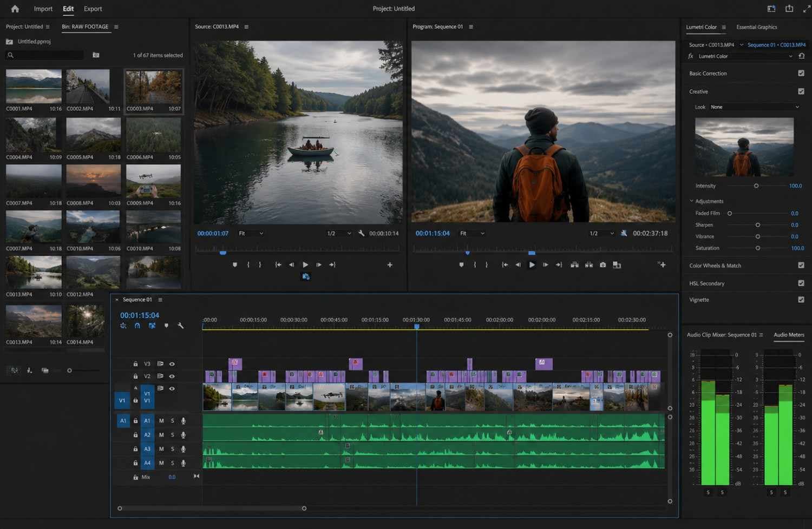Toggle the Creative section checkbox
This screenshot has height=529, width=812.
tap(801, 91)
